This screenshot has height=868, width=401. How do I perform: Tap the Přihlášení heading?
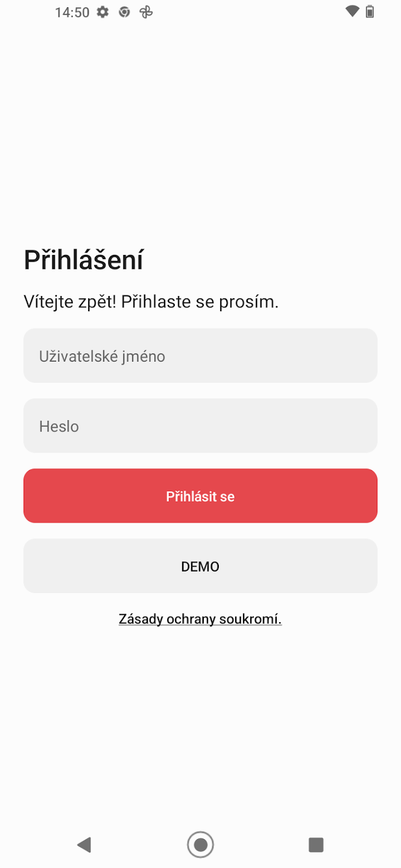coord(83,260)
